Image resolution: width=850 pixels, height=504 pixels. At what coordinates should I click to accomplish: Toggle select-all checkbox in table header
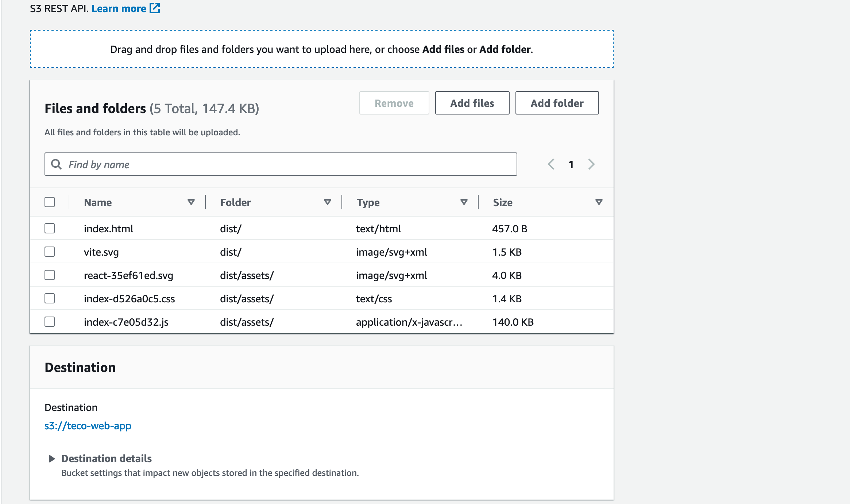[x=50, y=202]
